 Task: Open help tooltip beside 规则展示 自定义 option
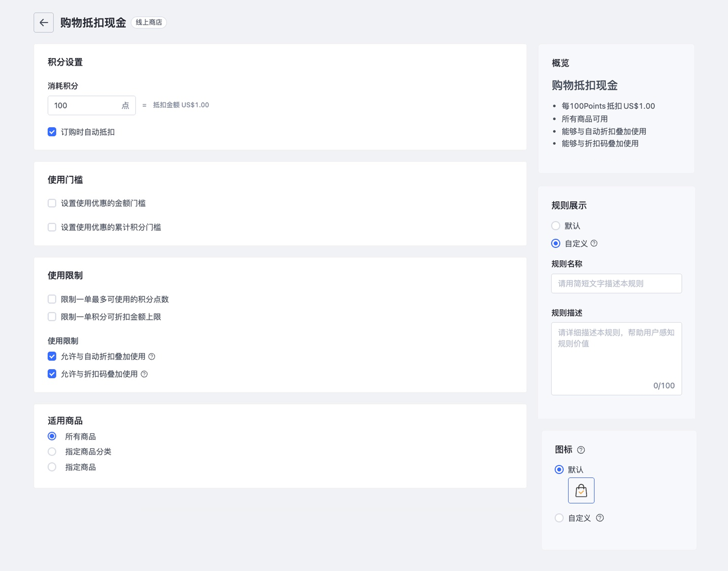594,244
